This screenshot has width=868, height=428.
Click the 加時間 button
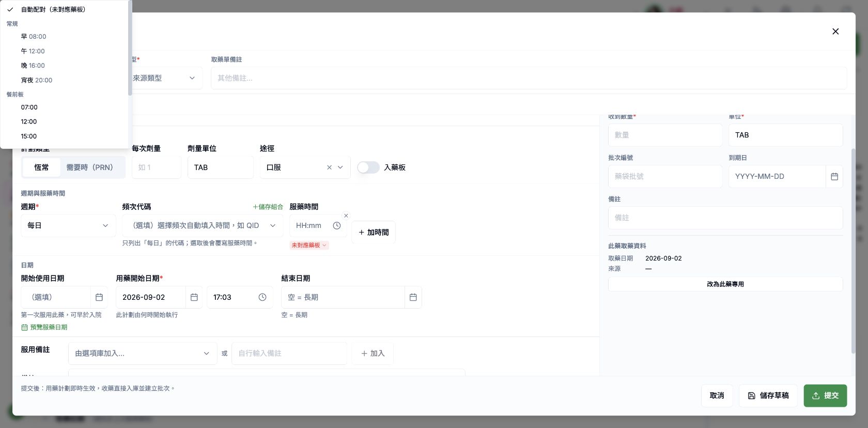coord(374,233)
